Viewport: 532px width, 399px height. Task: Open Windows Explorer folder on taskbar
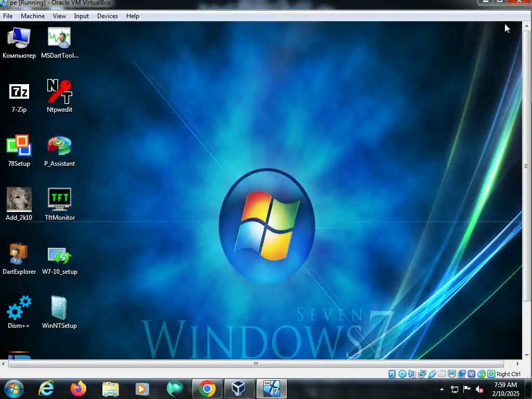[110, 389]
